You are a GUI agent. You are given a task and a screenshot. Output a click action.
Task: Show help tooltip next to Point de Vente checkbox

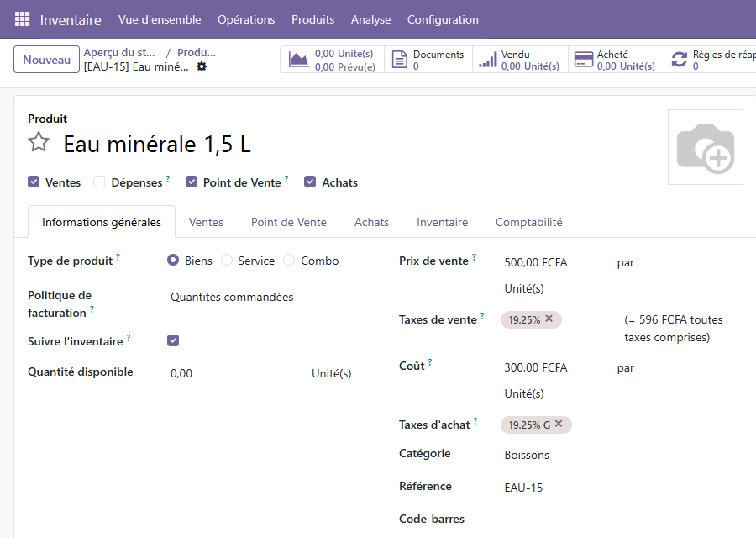pyautogui.click(x=286, y=178)
